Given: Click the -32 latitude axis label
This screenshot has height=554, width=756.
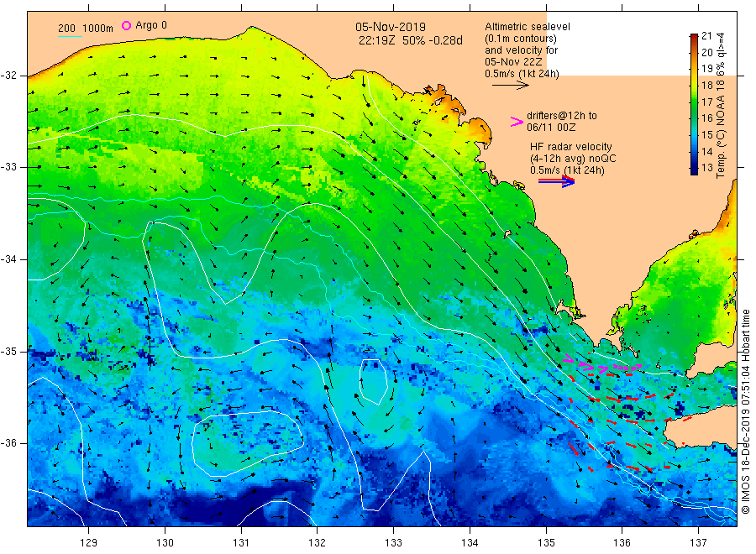Looking at the screenshot, I should point(8,76).
